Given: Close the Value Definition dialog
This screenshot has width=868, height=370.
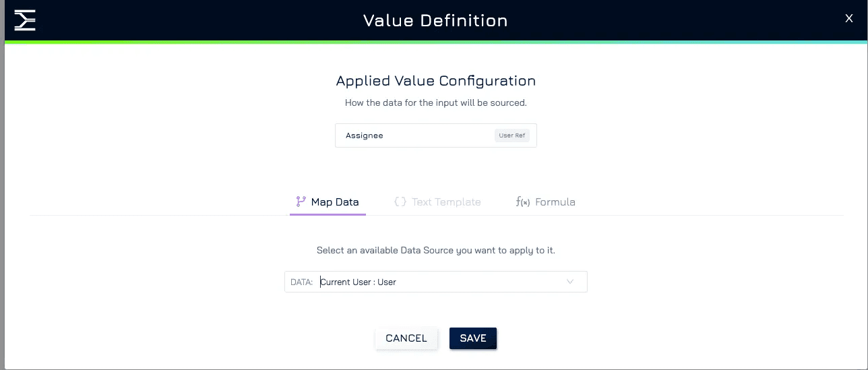Looking at the screenshot, I should click(x=849, y=19).
